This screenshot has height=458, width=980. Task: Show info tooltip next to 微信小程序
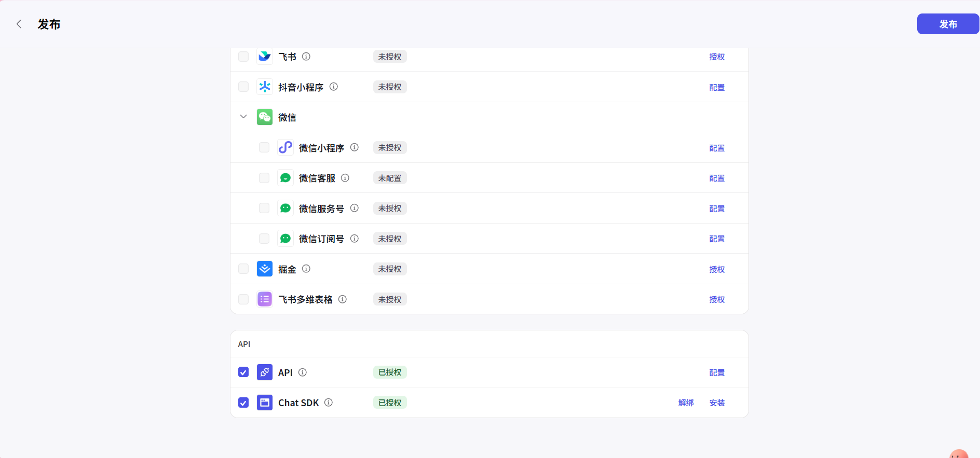[355, 147]
